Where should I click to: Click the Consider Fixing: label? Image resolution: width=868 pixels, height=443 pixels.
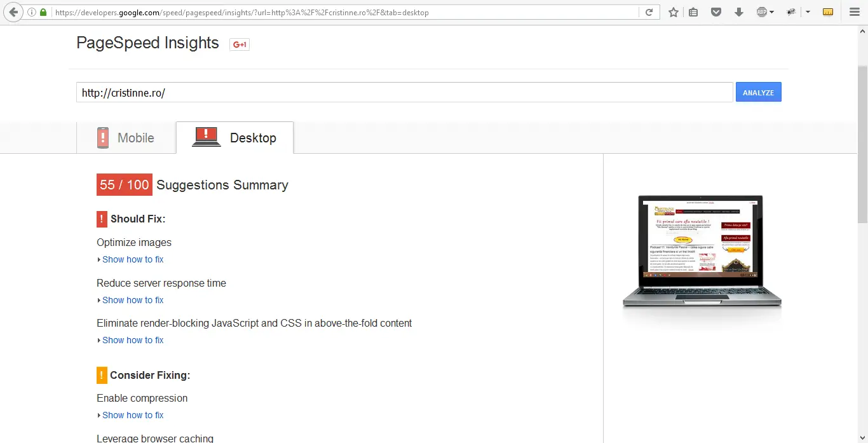(x=150, y=375)
